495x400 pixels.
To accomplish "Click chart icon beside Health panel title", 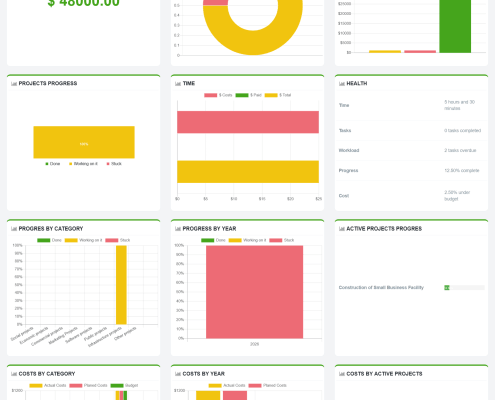I will [342, 84].
